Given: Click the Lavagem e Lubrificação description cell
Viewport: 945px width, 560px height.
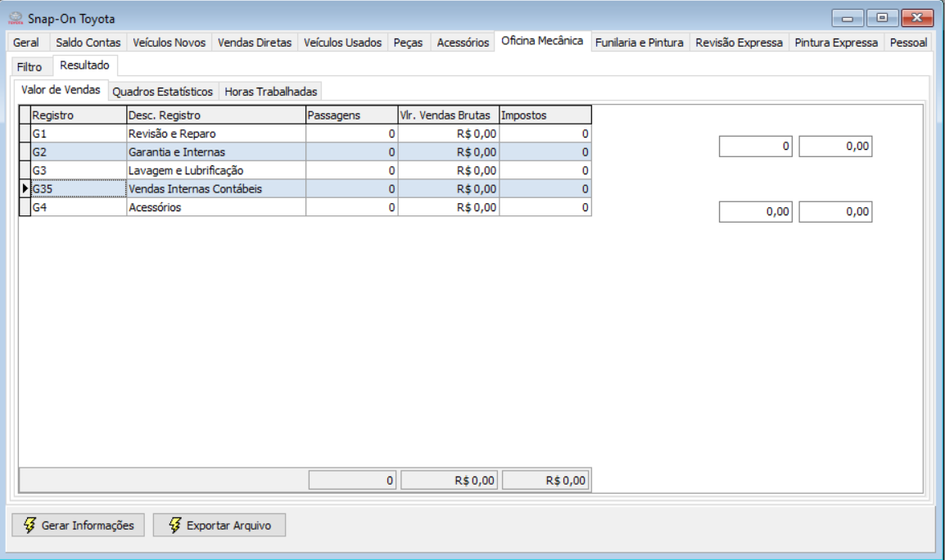Looking at the screenshot, I should [x=215, y=170].
